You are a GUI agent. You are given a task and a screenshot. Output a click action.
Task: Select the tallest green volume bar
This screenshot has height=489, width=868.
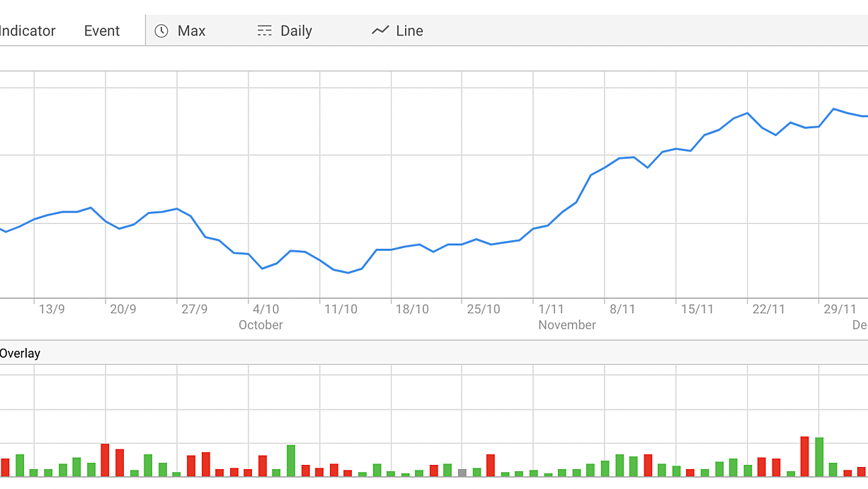point(819,457)
